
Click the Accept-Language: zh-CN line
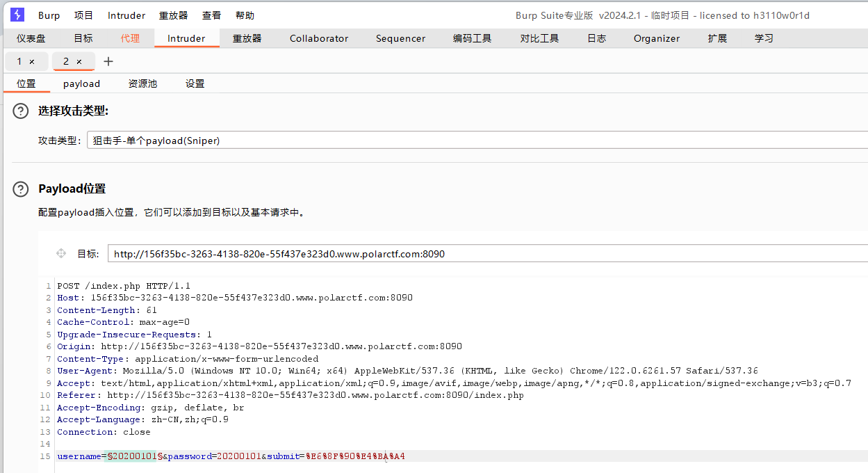pyautogui.click(x=143, y=419)
